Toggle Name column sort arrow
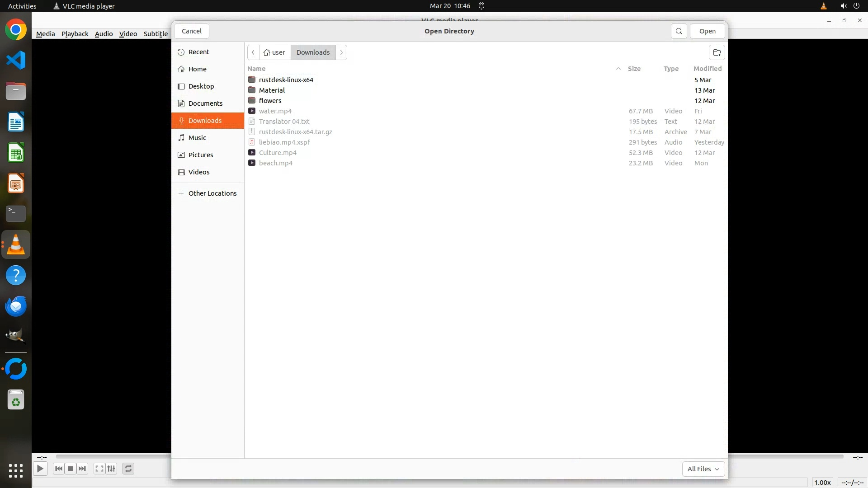The image size is (868, 488). 618,69
